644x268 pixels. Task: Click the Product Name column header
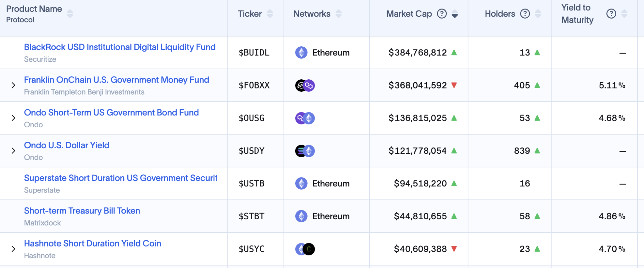[x=34, y=9]
